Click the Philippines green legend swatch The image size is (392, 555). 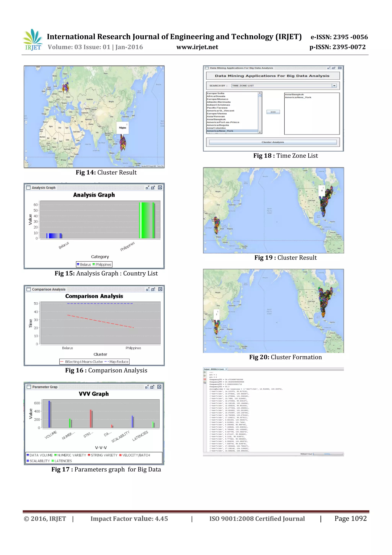click(94, 264)
